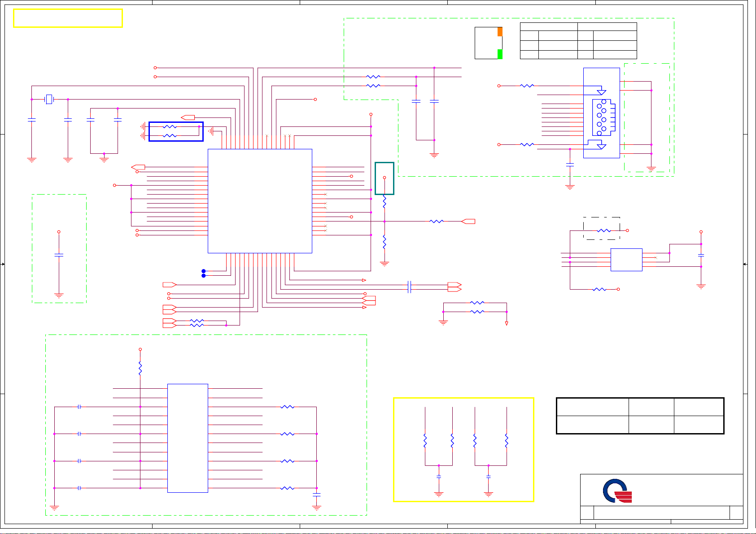This screenshot has width=756, height=534.
Task: Select the orange LED color block
Action: tap(500, 31)
